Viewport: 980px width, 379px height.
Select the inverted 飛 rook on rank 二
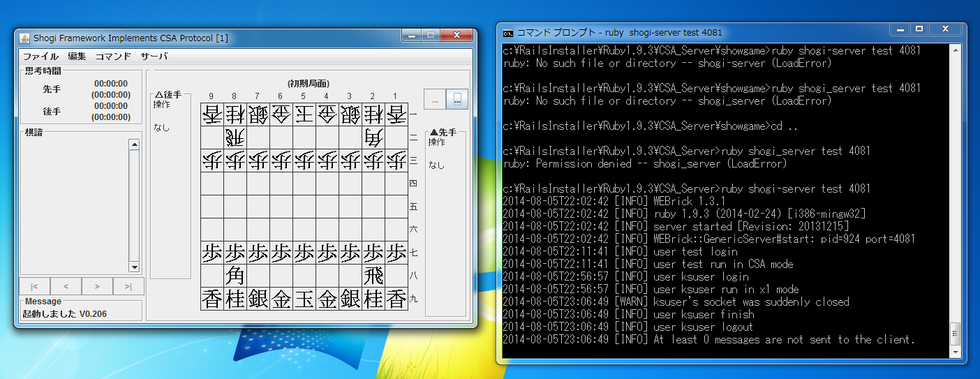[235, 137]
